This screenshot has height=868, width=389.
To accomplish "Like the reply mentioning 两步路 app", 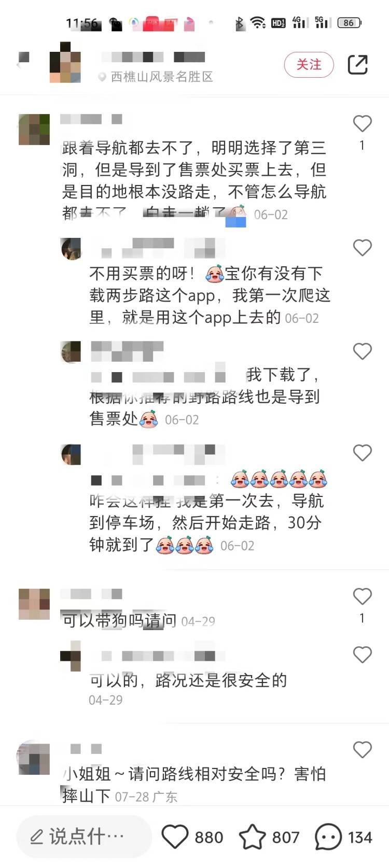I will pos(362,248).
